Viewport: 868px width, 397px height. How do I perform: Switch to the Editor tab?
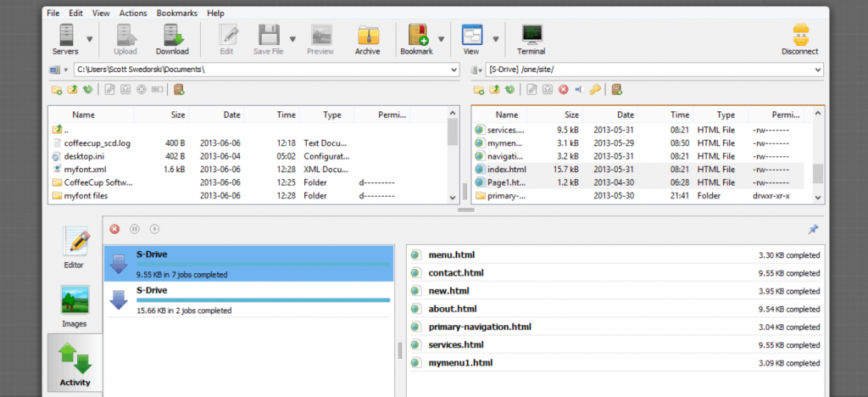(74, 249)
